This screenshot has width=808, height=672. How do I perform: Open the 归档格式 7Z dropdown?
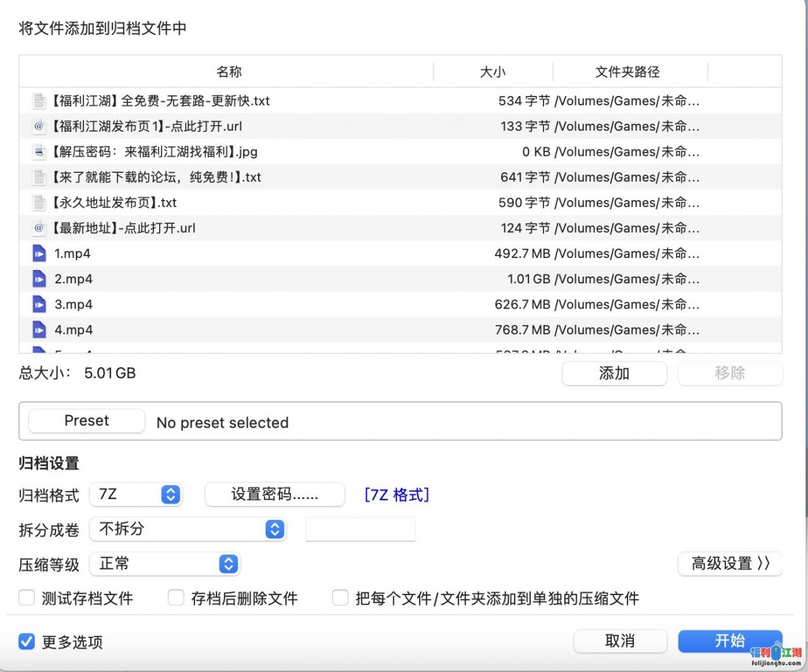[x=136, y=495]
